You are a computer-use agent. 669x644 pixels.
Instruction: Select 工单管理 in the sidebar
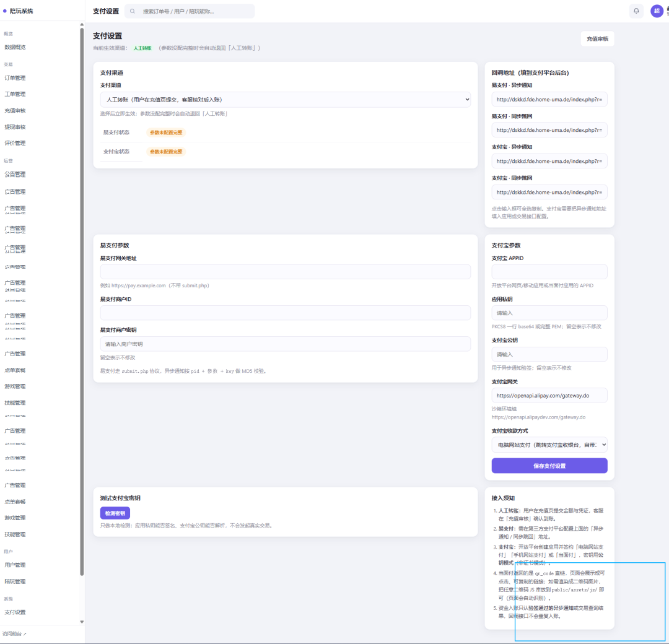coord(15,94)
